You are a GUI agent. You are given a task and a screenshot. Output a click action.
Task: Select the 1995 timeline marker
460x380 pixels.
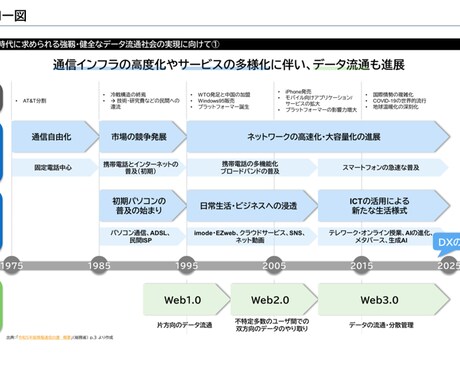(x=187, y=266)
